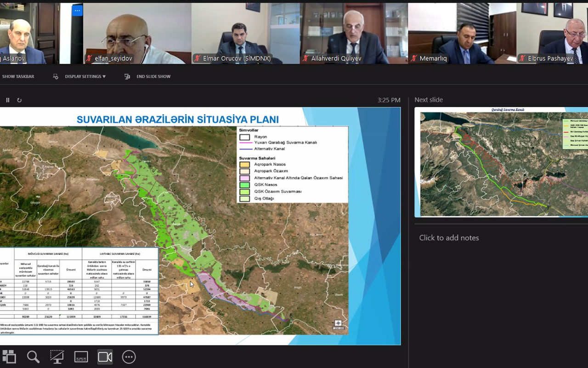The image size is (588, 368).
Task: Select Elmar Orucov's video tile
Action: point(245,33)
